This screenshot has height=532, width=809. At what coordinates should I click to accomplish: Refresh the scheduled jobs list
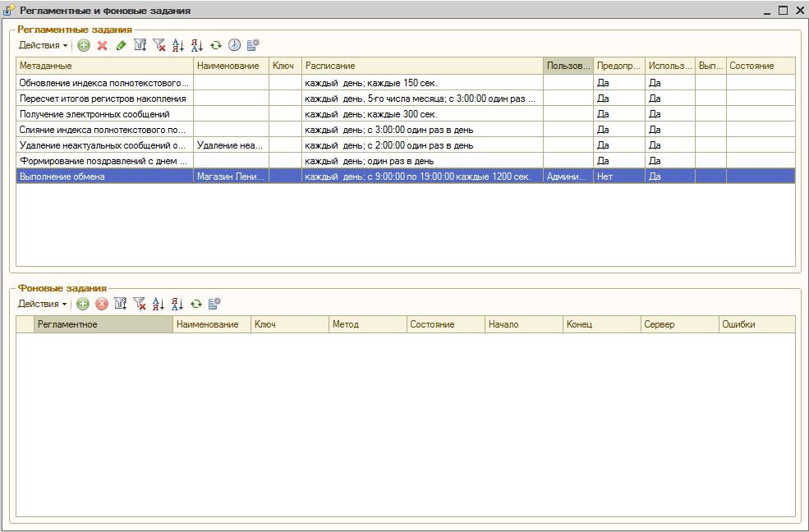[216, 45]
